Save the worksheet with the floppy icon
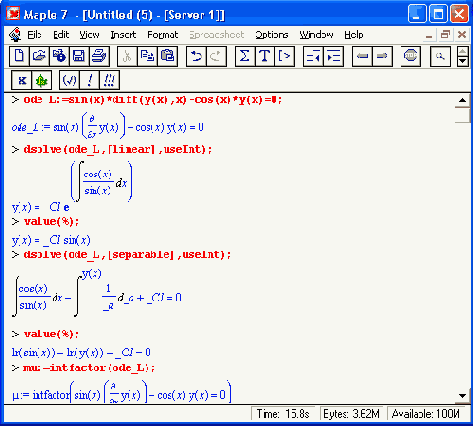 tap(79, 56)
